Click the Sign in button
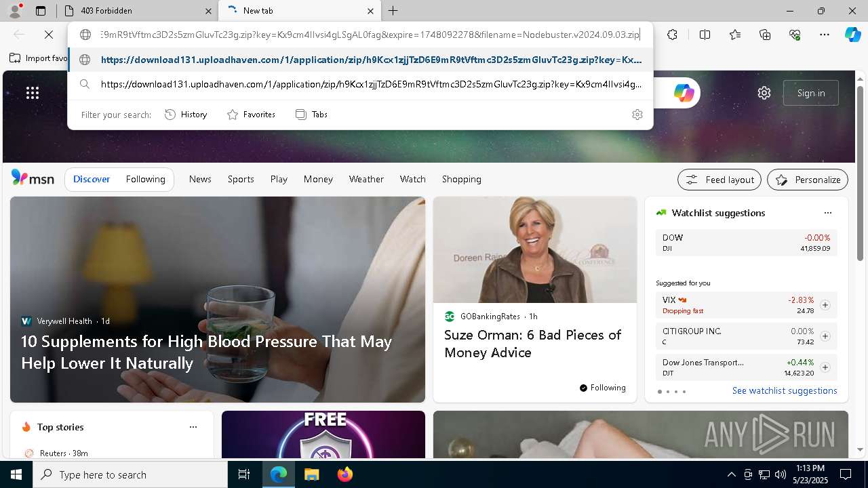This screenshot has height=488, width=868. click(811, 93)
